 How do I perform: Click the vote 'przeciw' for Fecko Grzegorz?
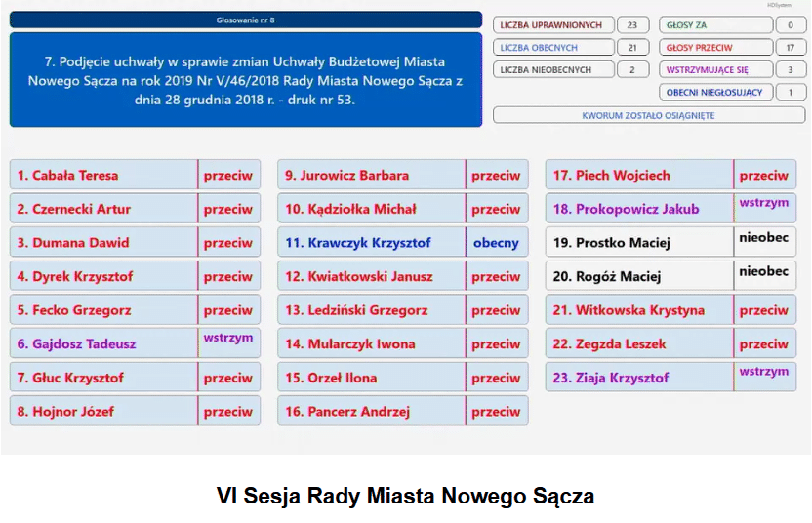pos(229,309)
